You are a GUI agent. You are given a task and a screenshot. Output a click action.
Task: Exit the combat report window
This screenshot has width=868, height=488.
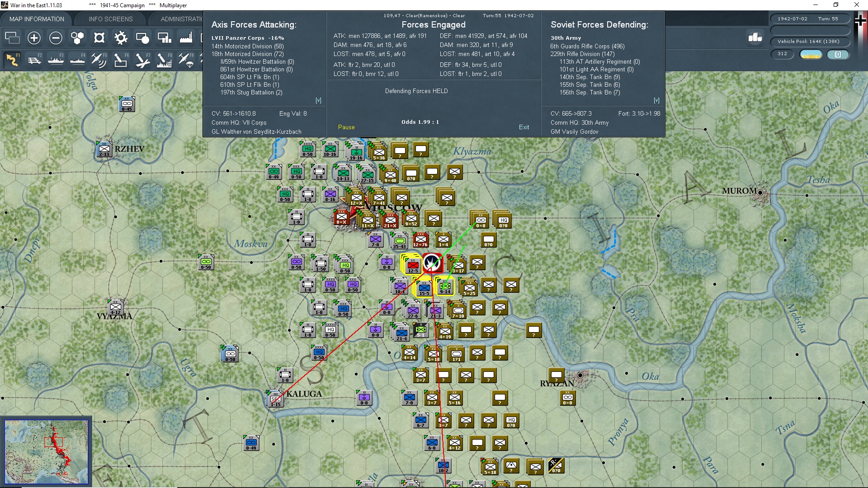pyautogui.click(x=524, y=127)
